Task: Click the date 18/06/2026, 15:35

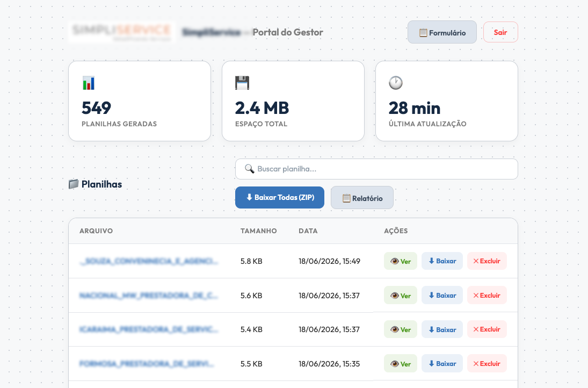Action: point(329,364)
